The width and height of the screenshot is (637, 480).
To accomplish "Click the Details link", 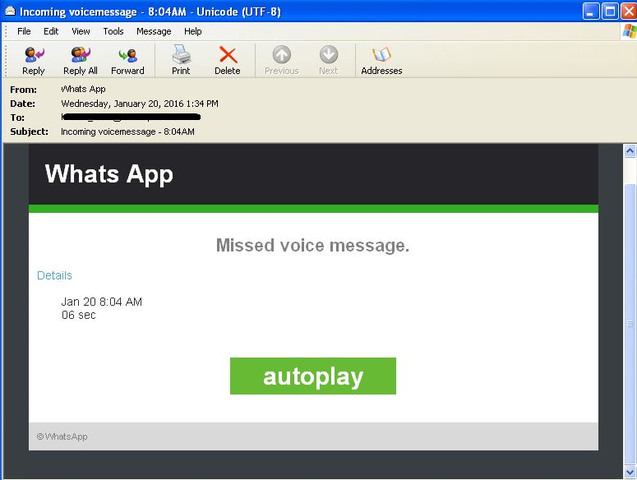I will (54, 275).
